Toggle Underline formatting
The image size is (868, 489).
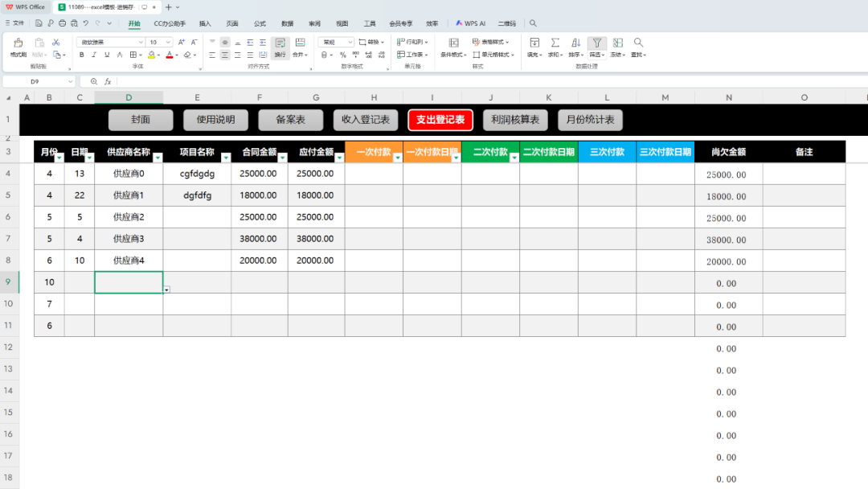coord(107,55)
